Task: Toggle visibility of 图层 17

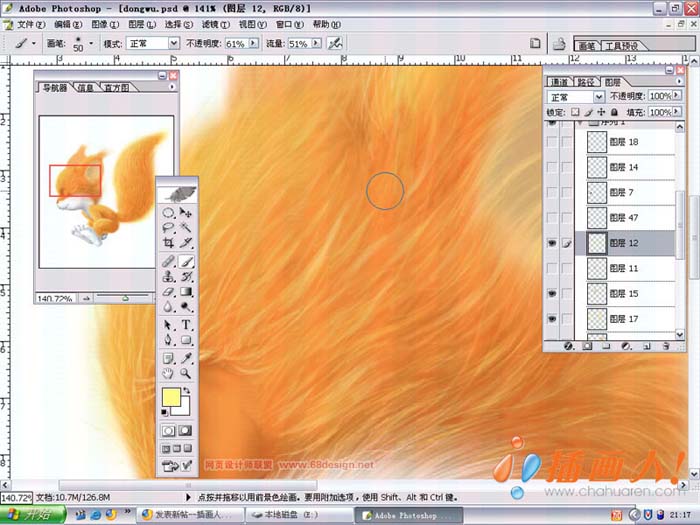Action: 552,319
